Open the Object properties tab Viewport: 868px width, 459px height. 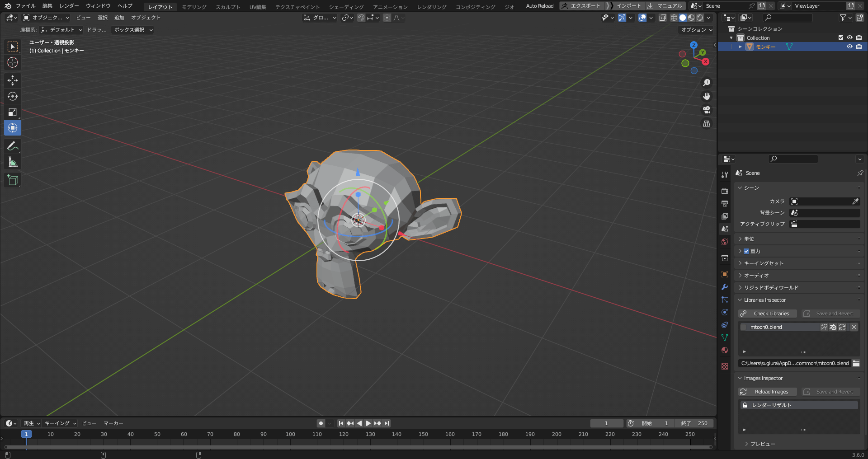[725, 274]
